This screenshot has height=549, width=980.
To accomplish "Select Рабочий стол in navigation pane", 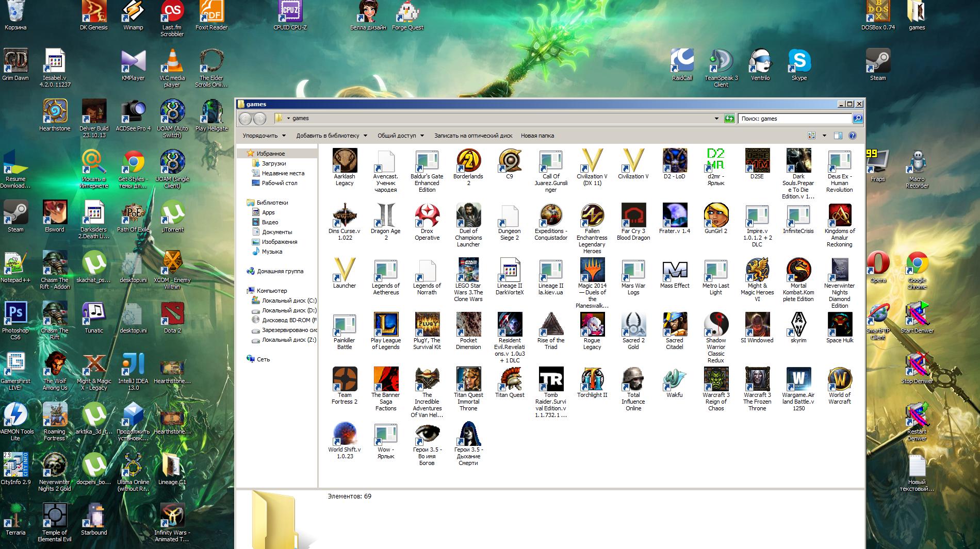I will click(279, 183).
